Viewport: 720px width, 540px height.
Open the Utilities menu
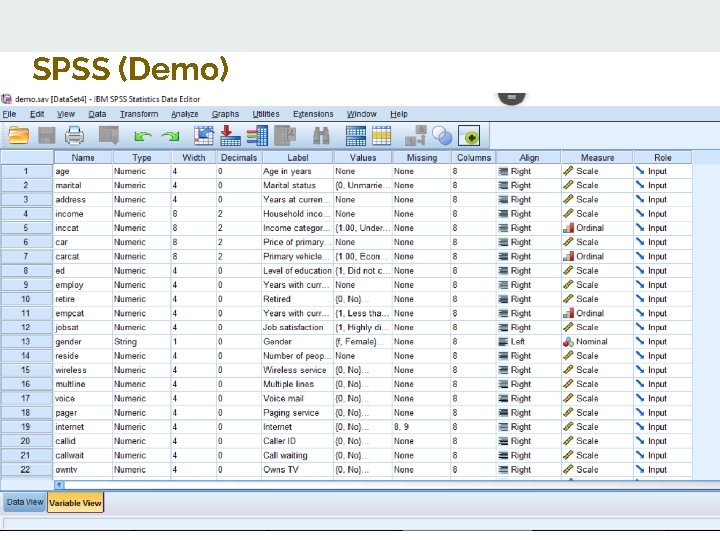[266, 114]
